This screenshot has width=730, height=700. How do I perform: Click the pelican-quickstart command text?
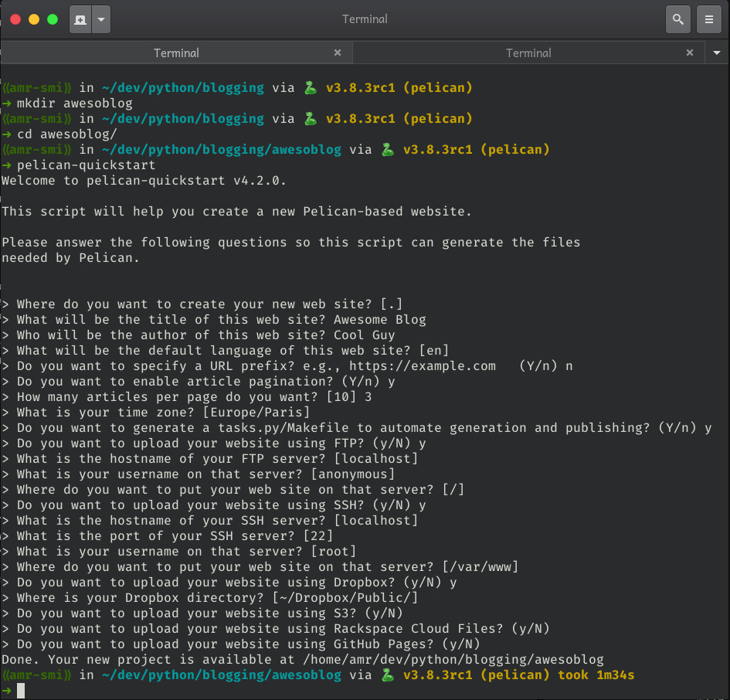pyautogui.click(x=86, y=165)
